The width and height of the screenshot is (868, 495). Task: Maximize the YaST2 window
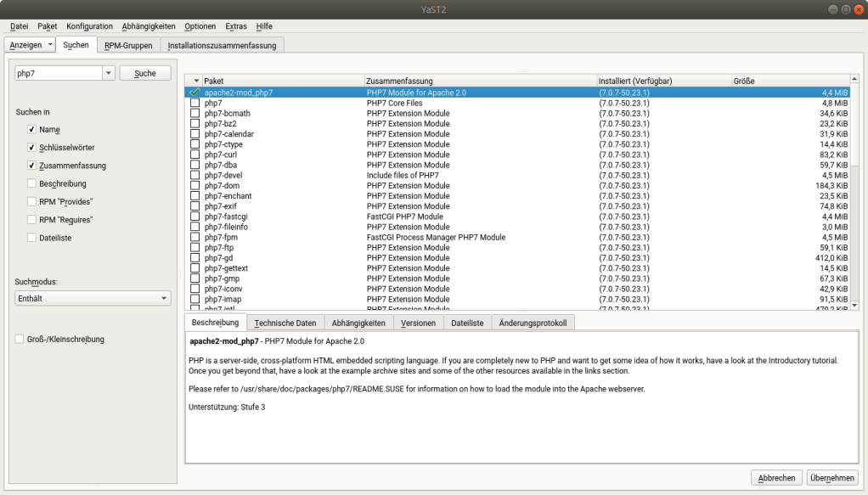pyautogui.click(x=846, y=9)
